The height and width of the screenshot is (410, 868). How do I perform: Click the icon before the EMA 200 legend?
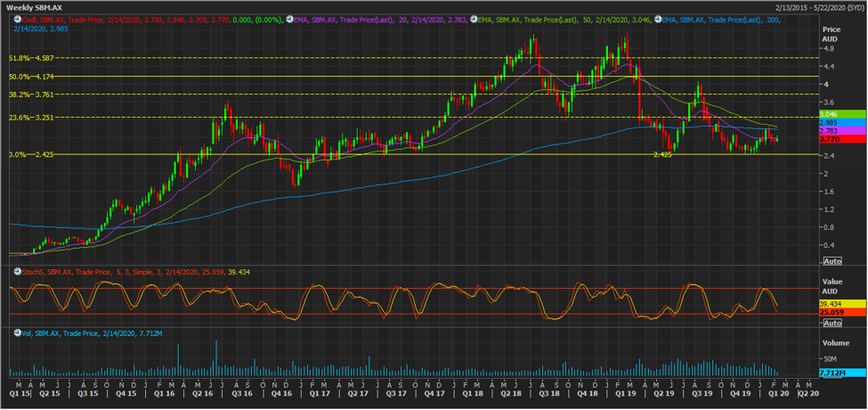coord(657,20)
